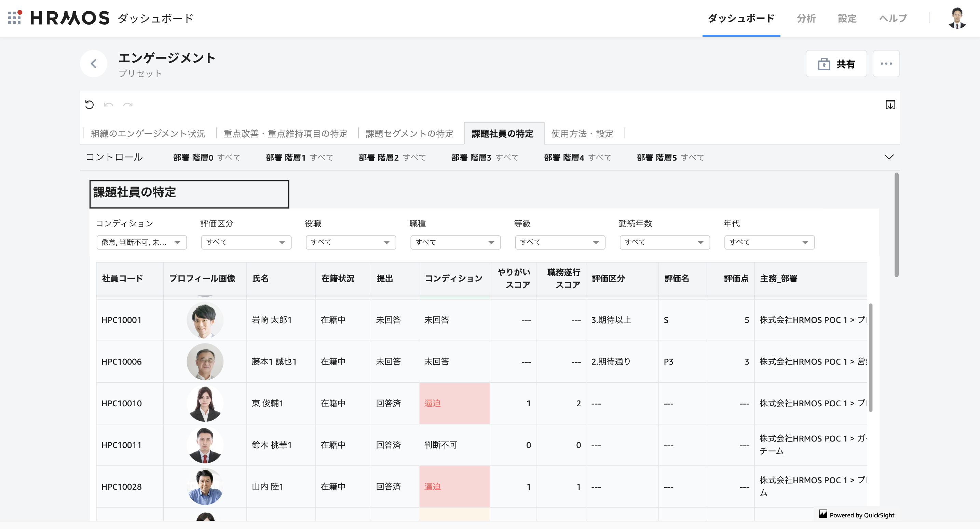
Task: Click the export/download icon at top right of panel
Action: click(890, 105)
